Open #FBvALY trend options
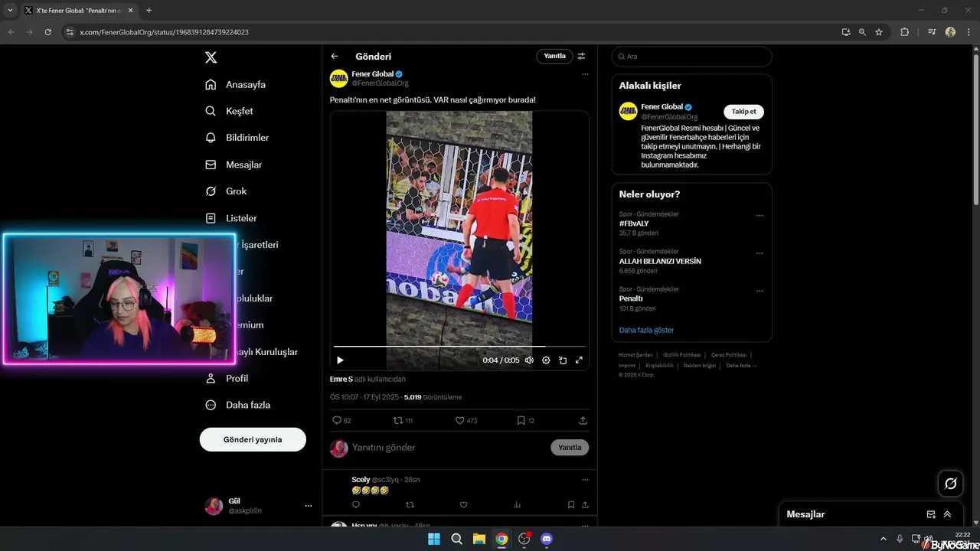This screenshot has height=551, width=980. (x=759, y=216)
